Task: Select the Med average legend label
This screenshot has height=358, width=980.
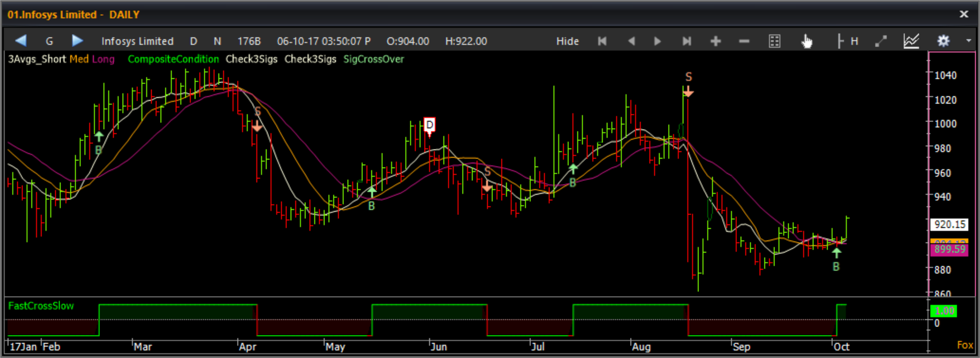Action: 79,59
